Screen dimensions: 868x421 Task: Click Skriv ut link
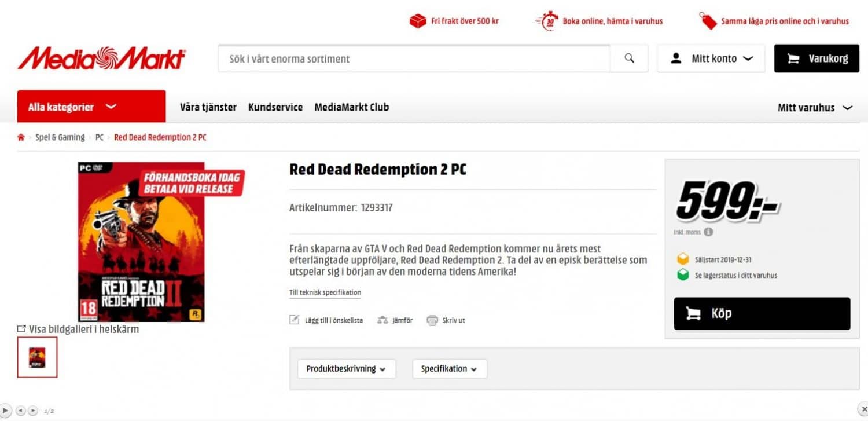point(454,320)
